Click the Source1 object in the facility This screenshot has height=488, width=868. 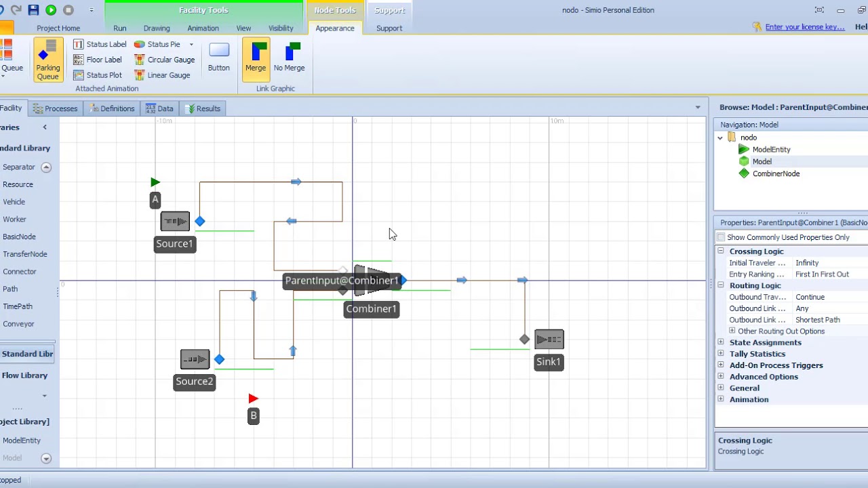175,222
